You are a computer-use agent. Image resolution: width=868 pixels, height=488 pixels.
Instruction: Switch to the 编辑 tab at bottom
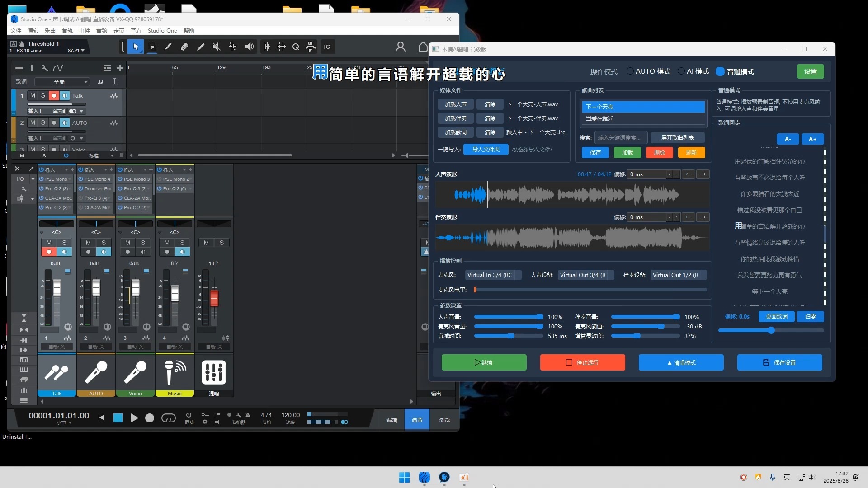click(392, 420)
